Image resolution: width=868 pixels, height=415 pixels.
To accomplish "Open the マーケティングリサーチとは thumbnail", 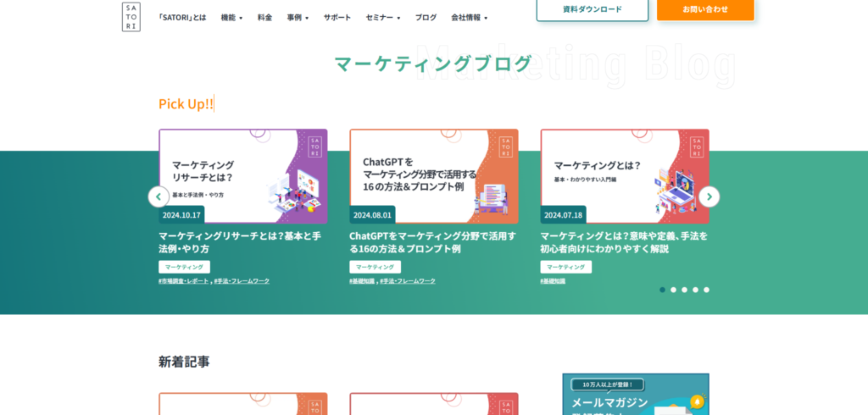I will [242, 175].
